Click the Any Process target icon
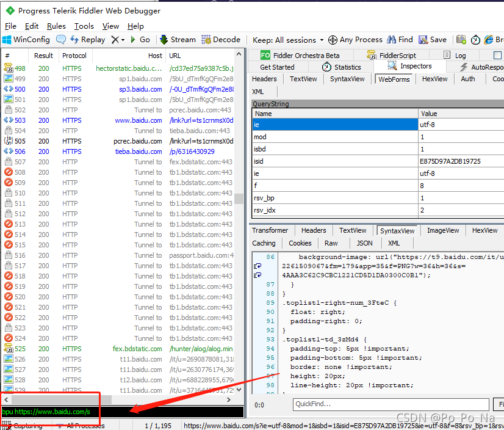504x430 pixels. pos(333,40)
